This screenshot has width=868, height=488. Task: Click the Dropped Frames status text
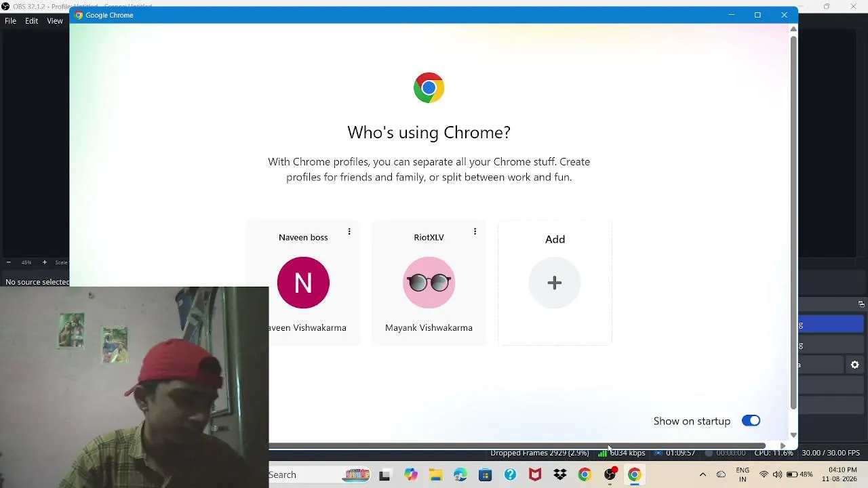click(x=540, y=453)
